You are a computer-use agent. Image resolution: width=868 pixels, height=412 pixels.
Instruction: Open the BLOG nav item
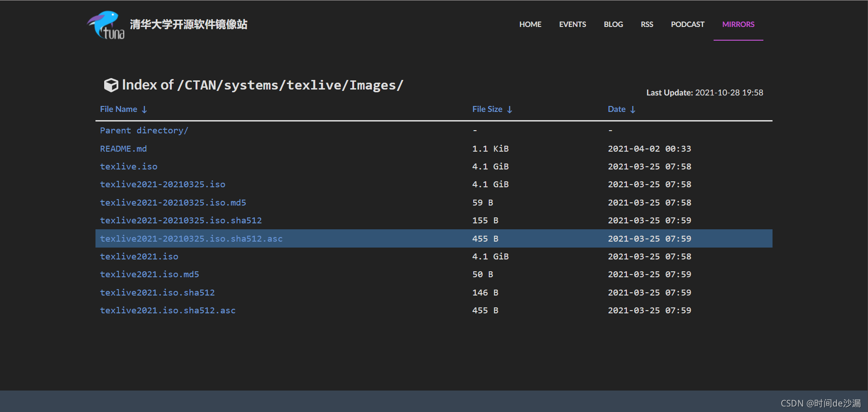click(613, 24)
